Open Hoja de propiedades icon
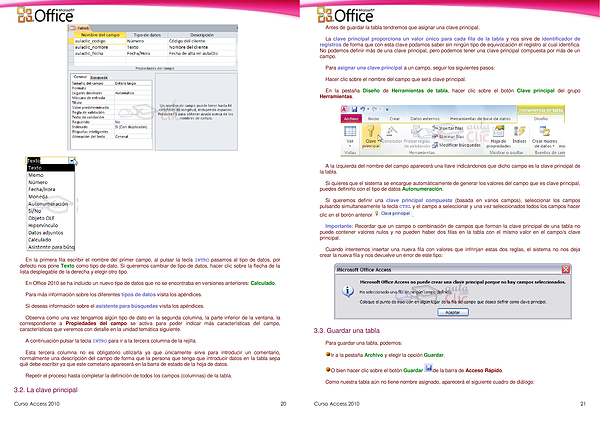Screen dimensions: 600x424 [x=498, y=131]
